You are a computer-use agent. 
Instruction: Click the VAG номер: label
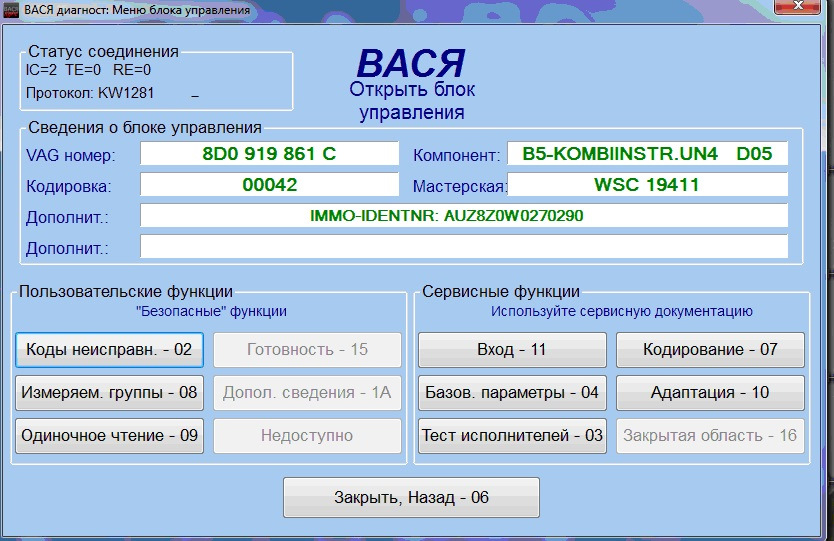click(70, 155)
